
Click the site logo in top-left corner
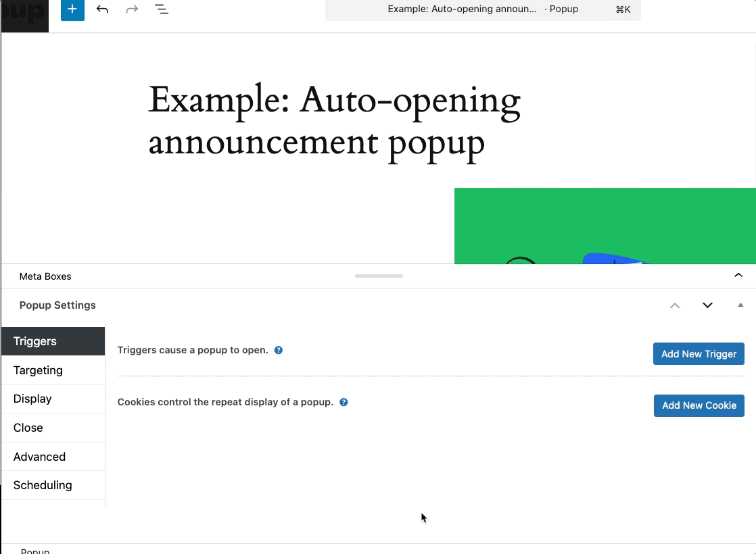click(x=24, y=15)
